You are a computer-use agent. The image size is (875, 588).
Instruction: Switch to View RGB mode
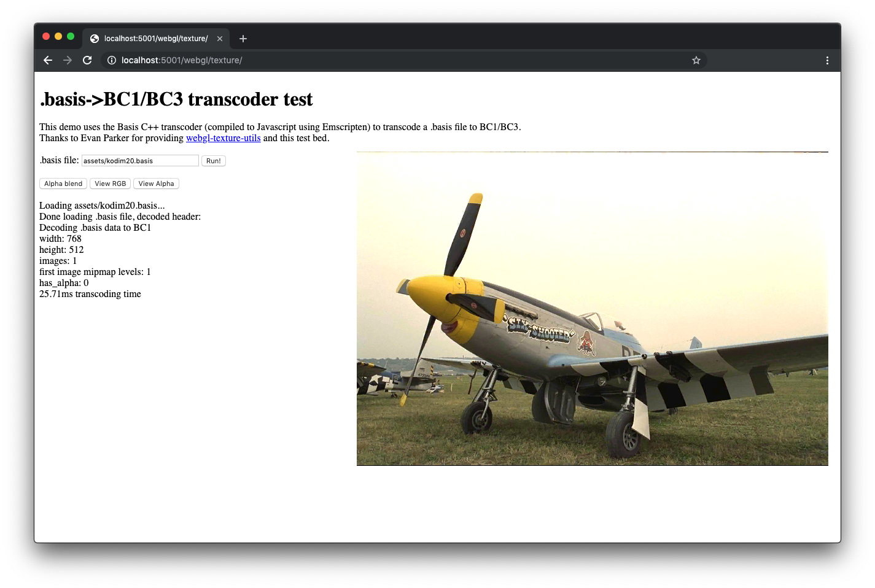point(110,183)
